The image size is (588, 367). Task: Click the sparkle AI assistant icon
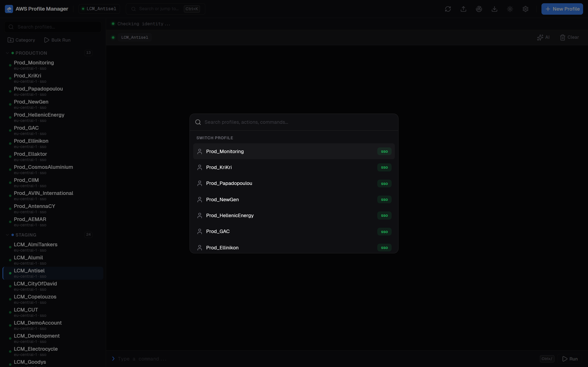(x=540, y=37)
